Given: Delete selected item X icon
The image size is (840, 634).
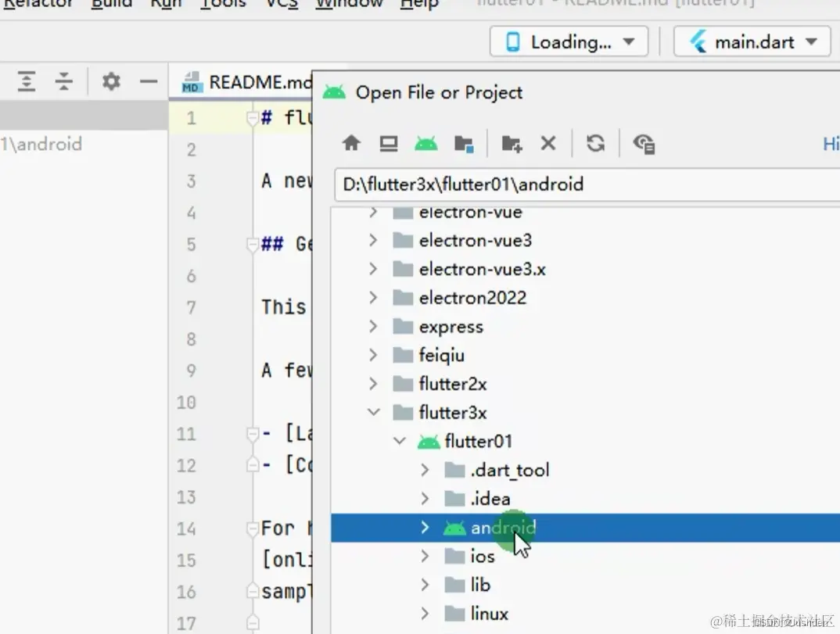Looking at the screenshot, I should [x=548, y=144].
